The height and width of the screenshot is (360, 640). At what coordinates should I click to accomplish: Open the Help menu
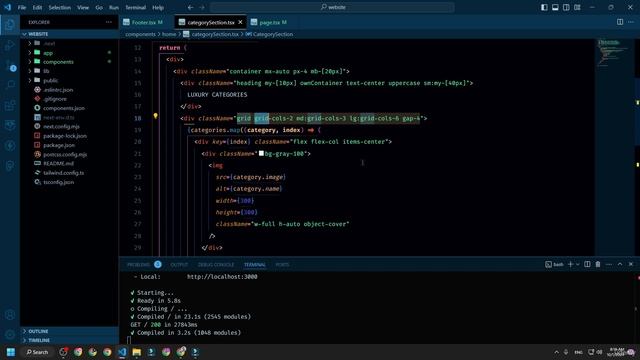click(x=158, y=7)
